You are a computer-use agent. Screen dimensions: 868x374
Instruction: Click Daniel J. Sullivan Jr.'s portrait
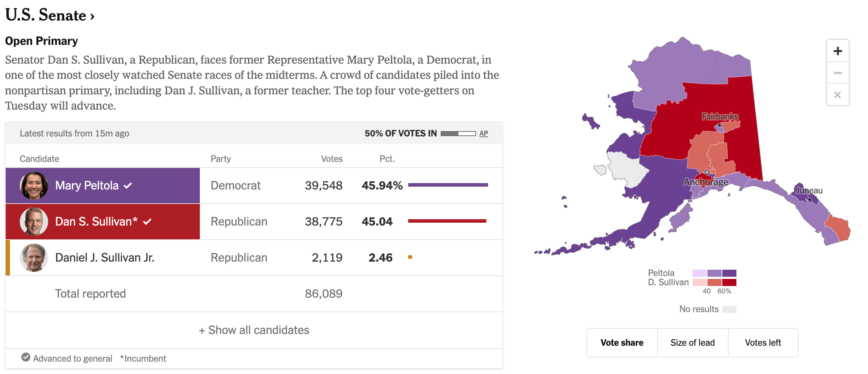point(34,258)
